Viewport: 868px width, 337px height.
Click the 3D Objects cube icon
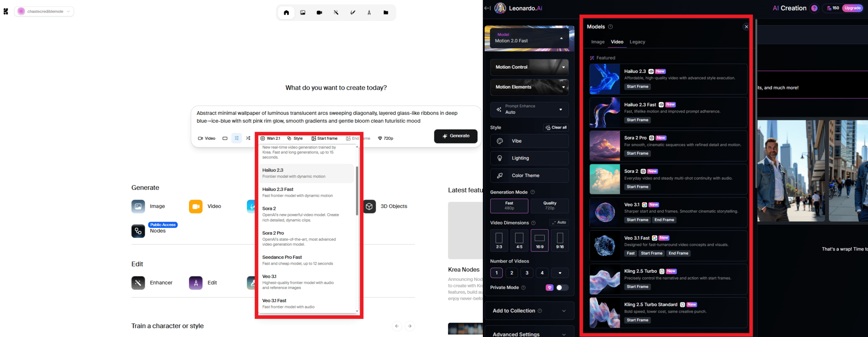(x=369, y=206)
